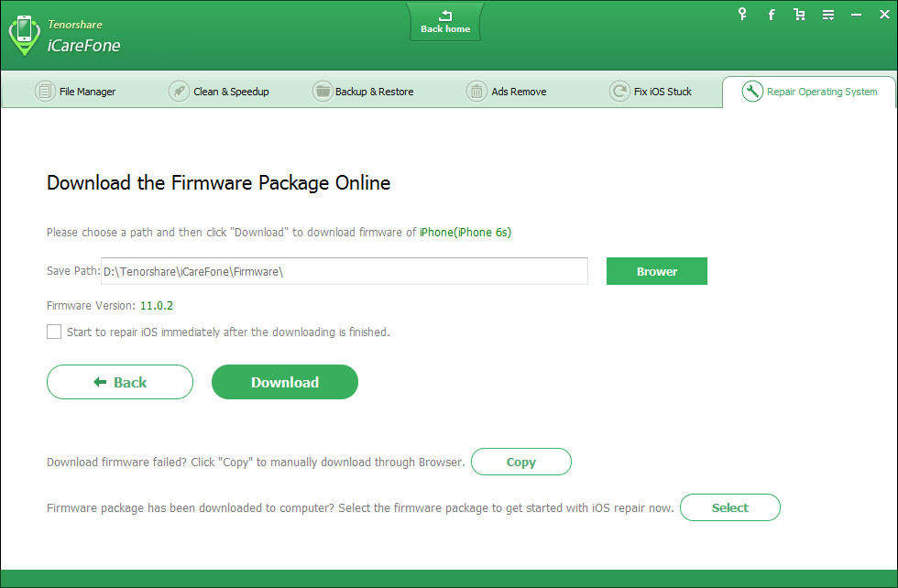Viewport: 898px width, 588px height.
Task: Click the 'Save Path:' label
Action: 73,271
